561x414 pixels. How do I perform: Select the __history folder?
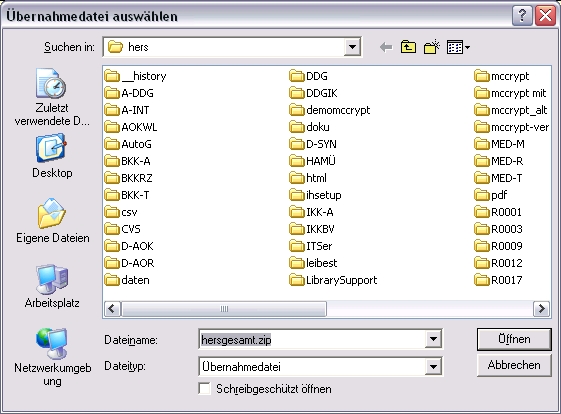click(136, 76)
